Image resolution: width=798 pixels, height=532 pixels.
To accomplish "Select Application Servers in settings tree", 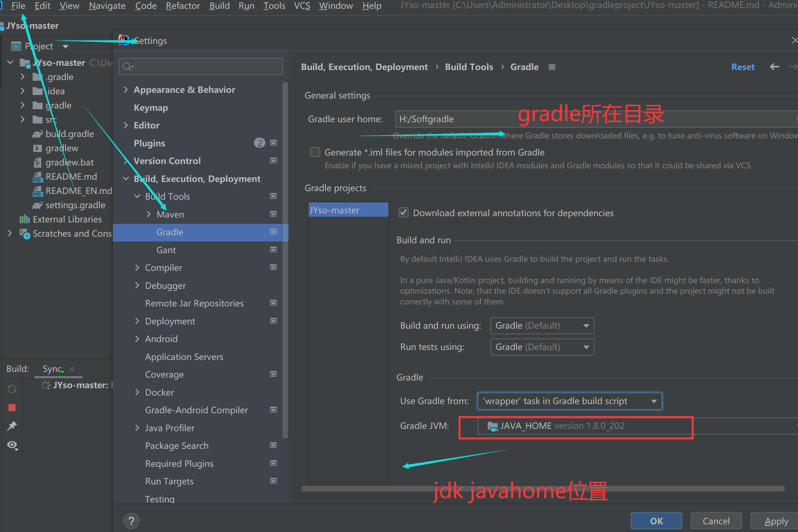I will [x=184, y=357].
